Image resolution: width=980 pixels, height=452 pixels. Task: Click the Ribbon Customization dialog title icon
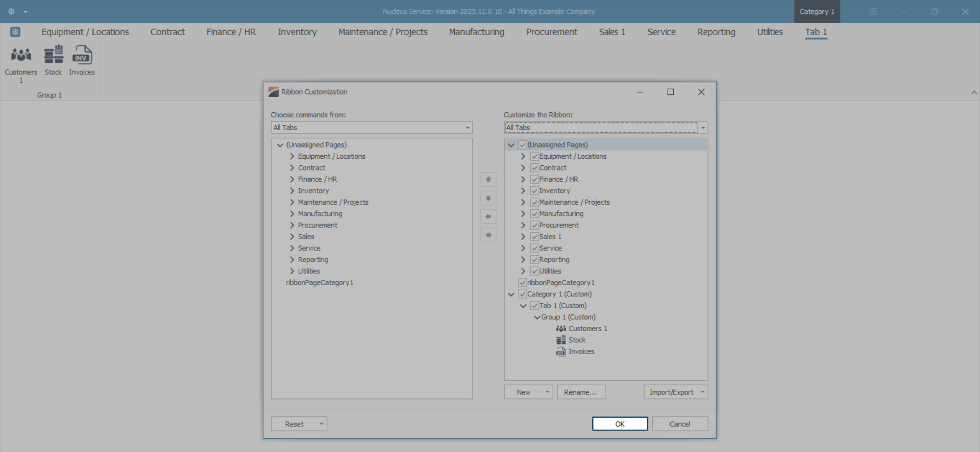[274, 92]
